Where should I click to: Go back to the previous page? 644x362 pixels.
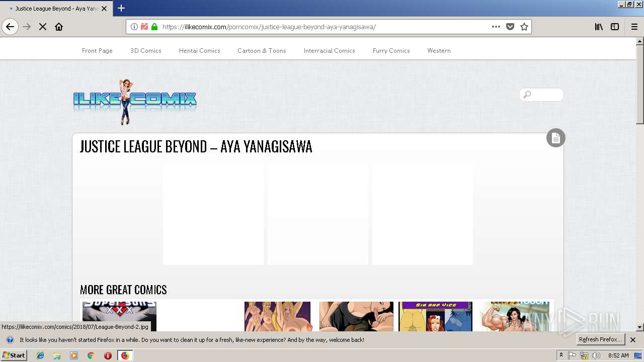tap(10, 27)
